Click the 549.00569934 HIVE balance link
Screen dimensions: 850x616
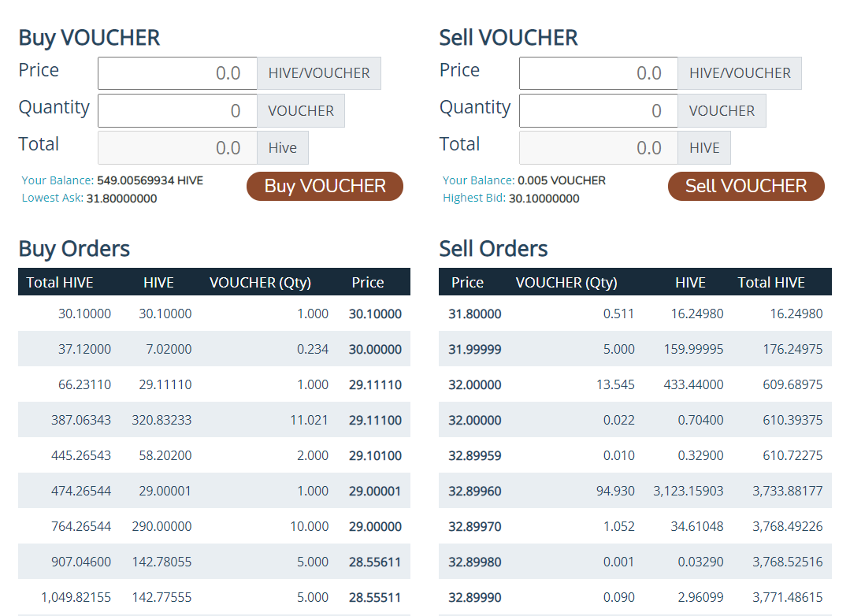150,180
